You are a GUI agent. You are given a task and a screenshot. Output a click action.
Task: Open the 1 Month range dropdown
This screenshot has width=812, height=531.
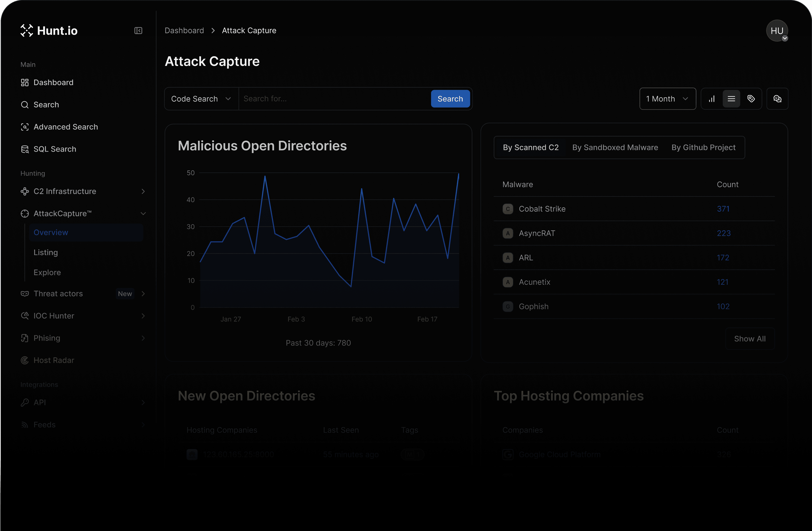tap(667, 99)
